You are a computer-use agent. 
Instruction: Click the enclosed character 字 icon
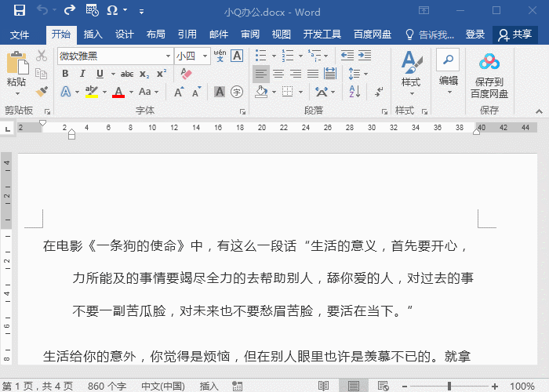pyautogui.click(x=237, y=92)
